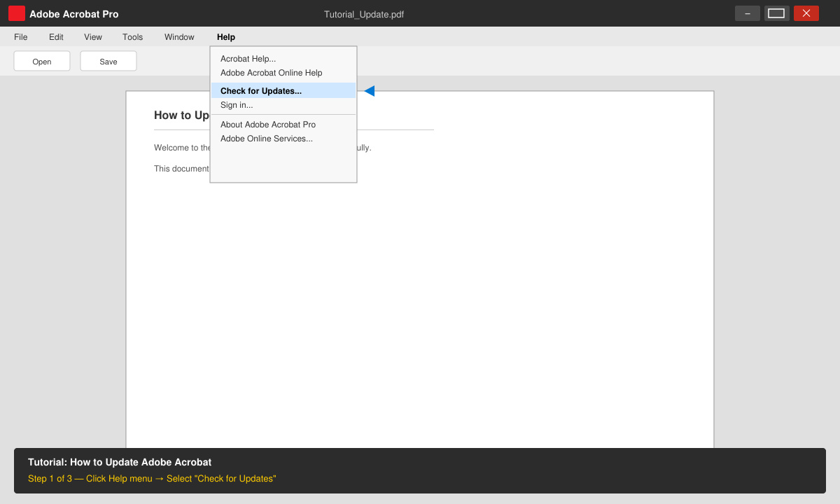Click the 'Step 1 of 3' instruction text

(x=152, y=479)
